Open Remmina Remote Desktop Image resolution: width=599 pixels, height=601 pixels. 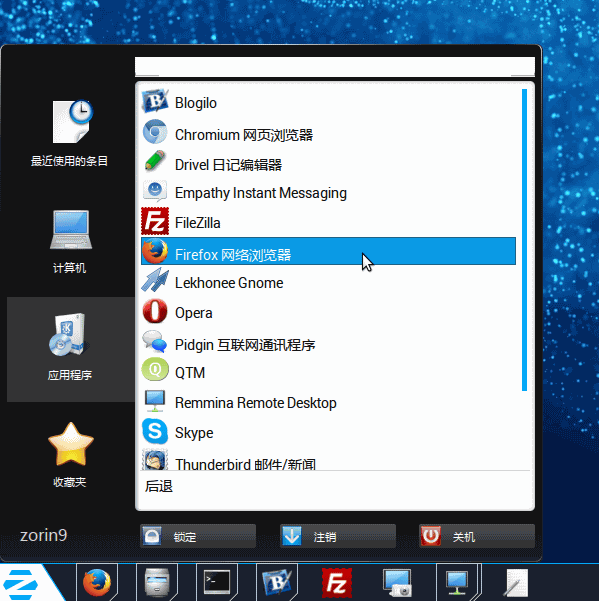pos(328,402)
